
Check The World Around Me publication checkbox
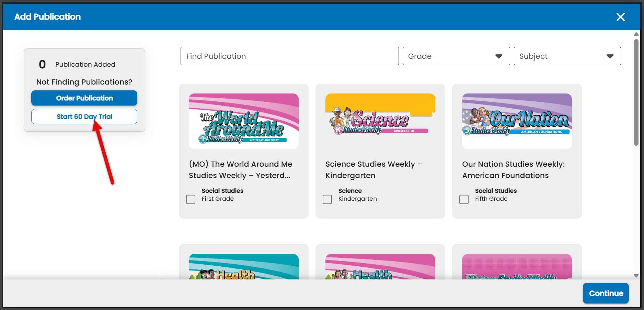[x=191, y=199]
